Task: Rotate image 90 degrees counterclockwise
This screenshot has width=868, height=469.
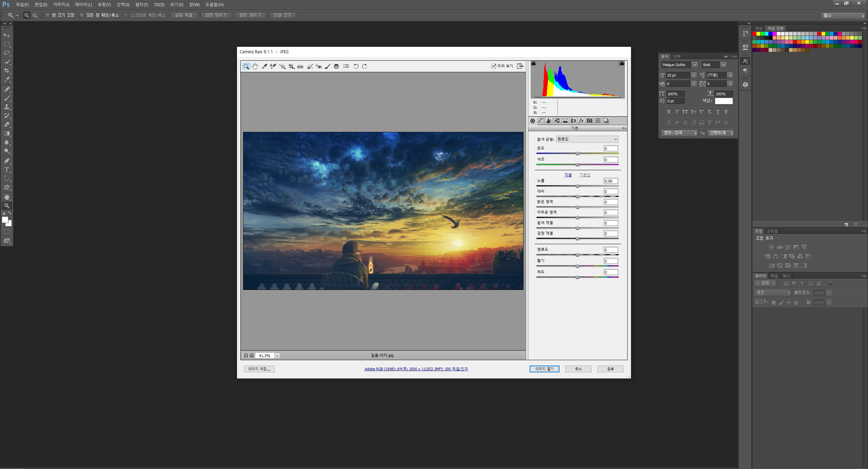Action: pyautogui.click(x=356, y=66)
